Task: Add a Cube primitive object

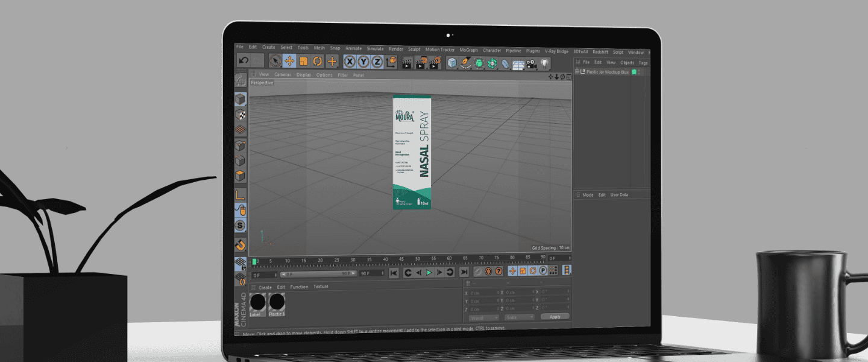Action: [x=452, y=63]
